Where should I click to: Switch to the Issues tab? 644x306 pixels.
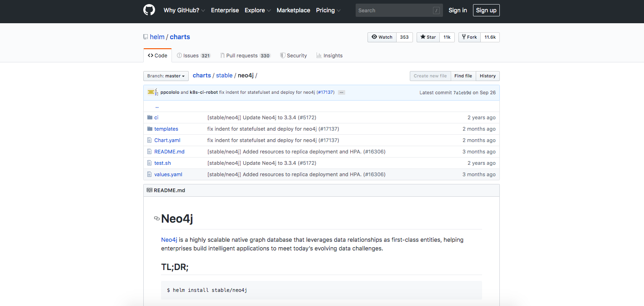[x=194, y=56]
